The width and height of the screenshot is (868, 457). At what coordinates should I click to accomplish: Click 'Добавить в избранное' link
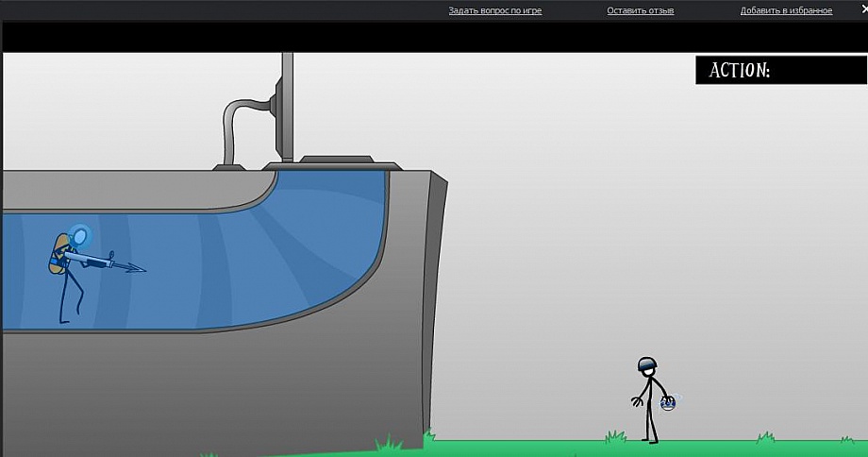[786, 10]
